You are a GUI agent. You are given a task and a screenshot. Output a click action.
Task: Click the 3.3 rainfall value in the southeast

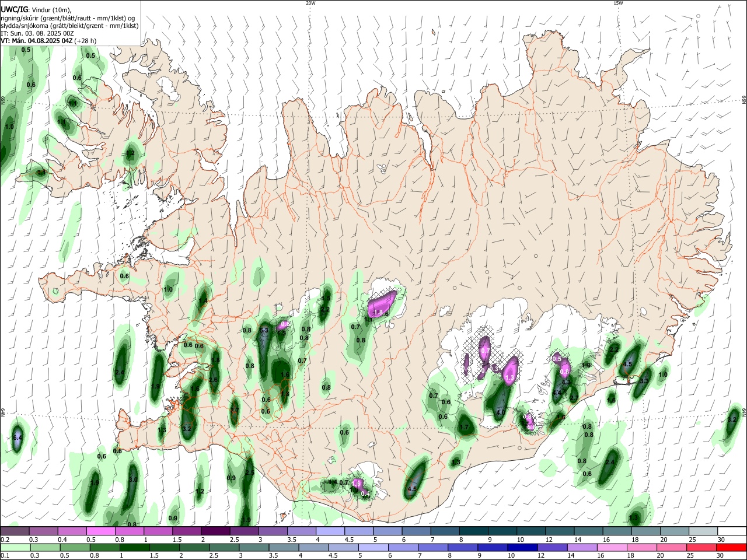(x=644, y=381)
